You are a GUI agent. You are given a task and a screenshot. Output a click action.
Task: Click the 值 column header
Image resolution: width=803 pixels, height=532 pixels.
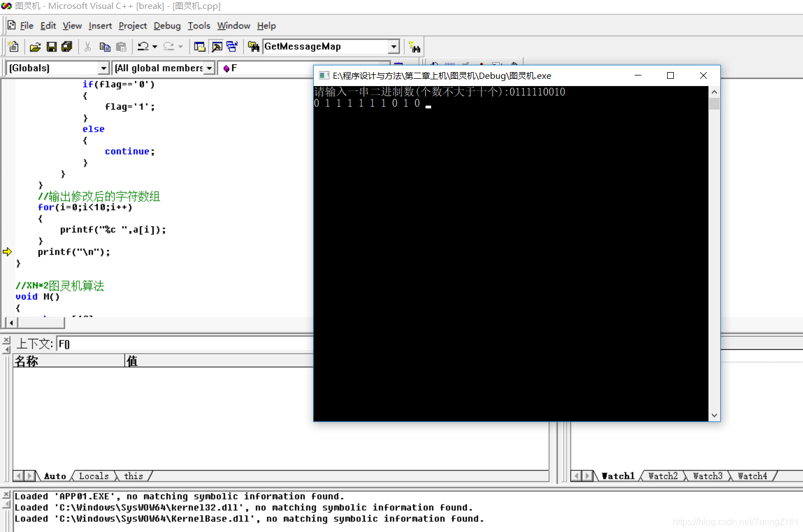coord(219,361)
